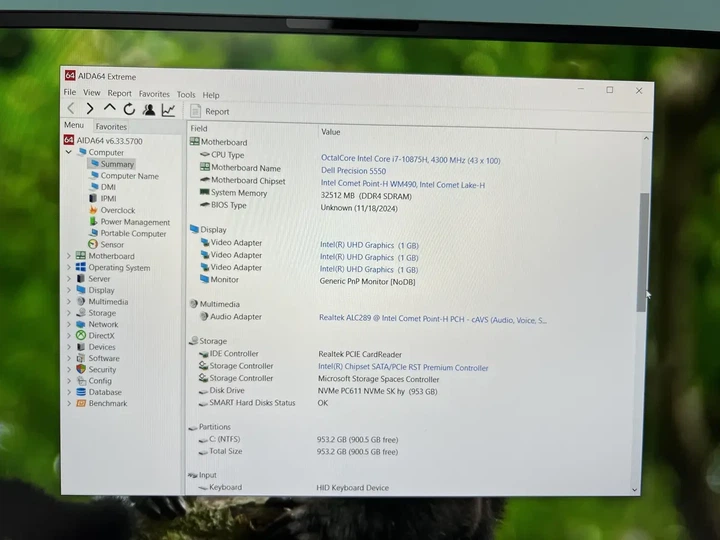Open the File menu

pos(70,92)
